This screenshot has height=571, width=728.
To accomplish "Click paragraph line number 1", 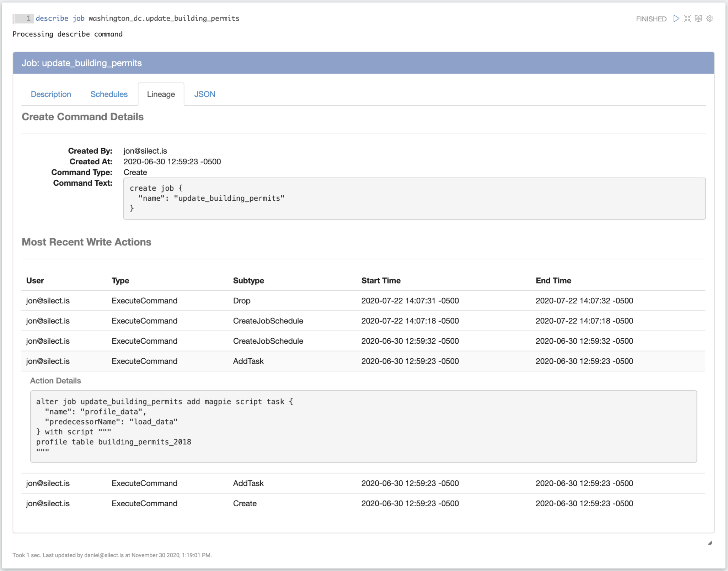I will click(x=28, y=18).
